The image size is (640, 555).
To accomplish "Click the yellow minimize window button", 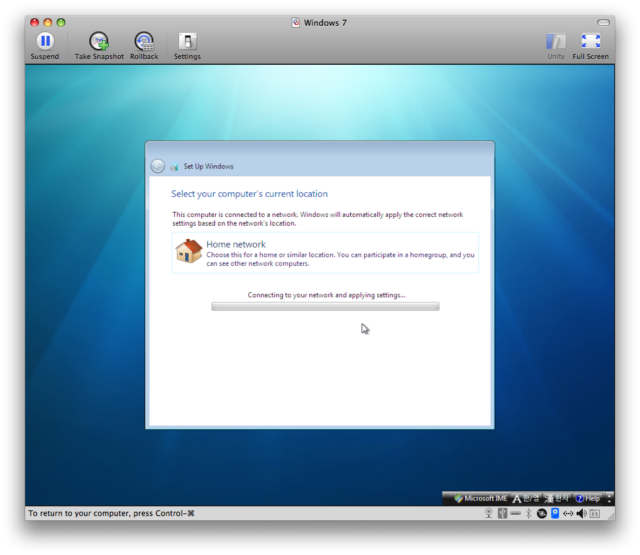I will pyautogui.click(x=48, y=22).
